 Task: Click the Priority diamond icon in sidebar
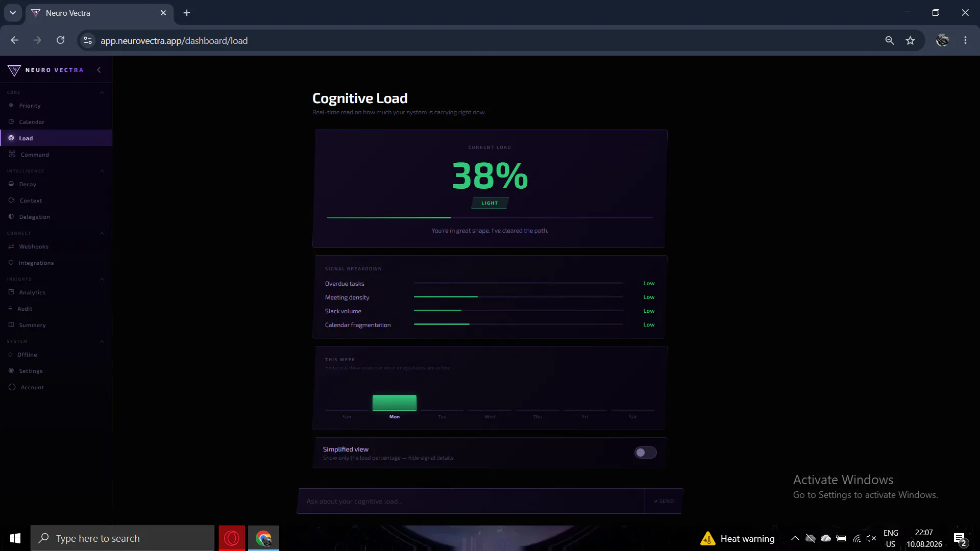coord(11,106)
